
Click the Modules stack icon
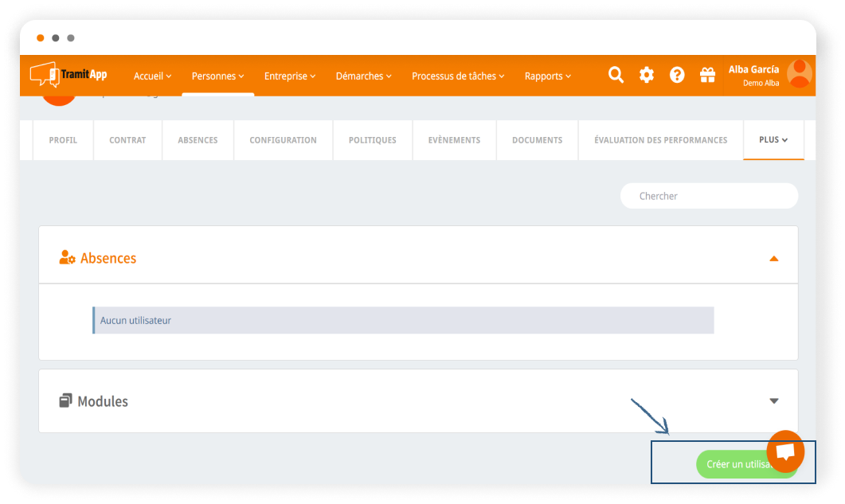65,400
